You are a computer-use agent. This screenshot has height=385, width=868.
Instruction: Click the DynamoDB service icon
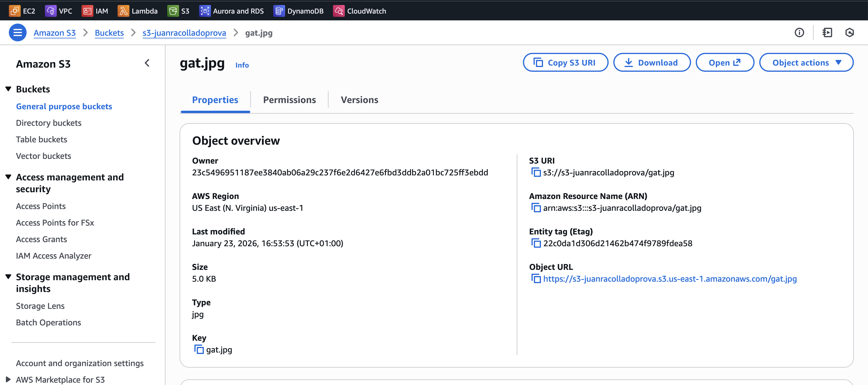tap(279, 11)
